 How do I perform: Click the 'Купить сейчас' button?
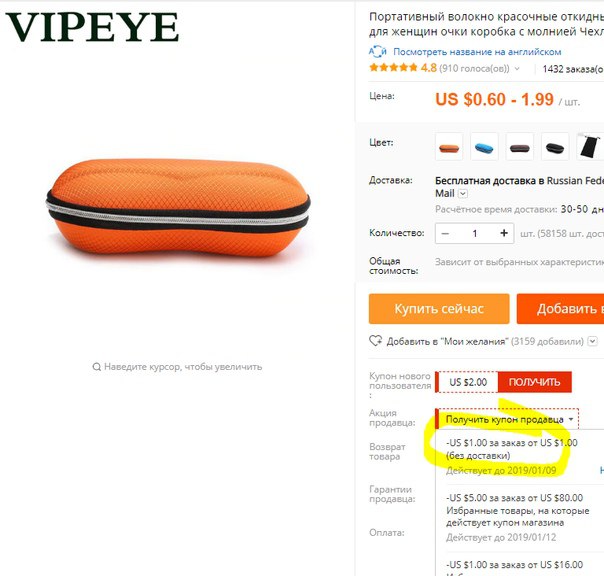coord(439,309)
